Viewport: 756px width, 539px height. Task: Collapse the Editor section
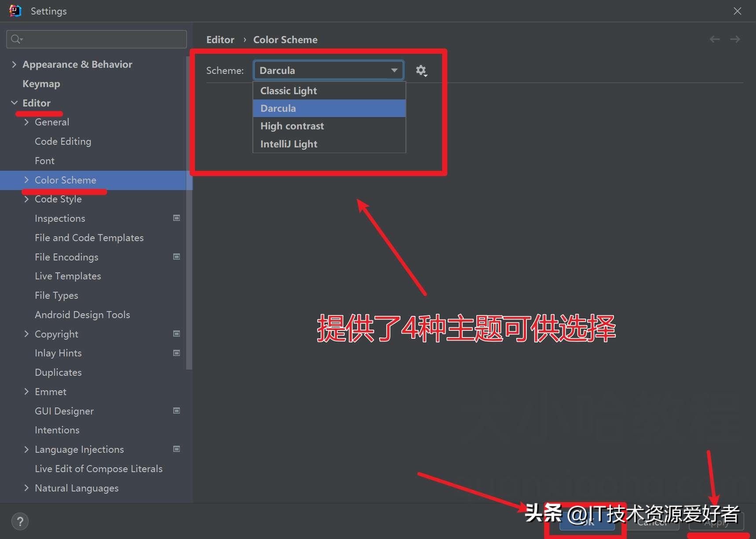coord(14,103)
